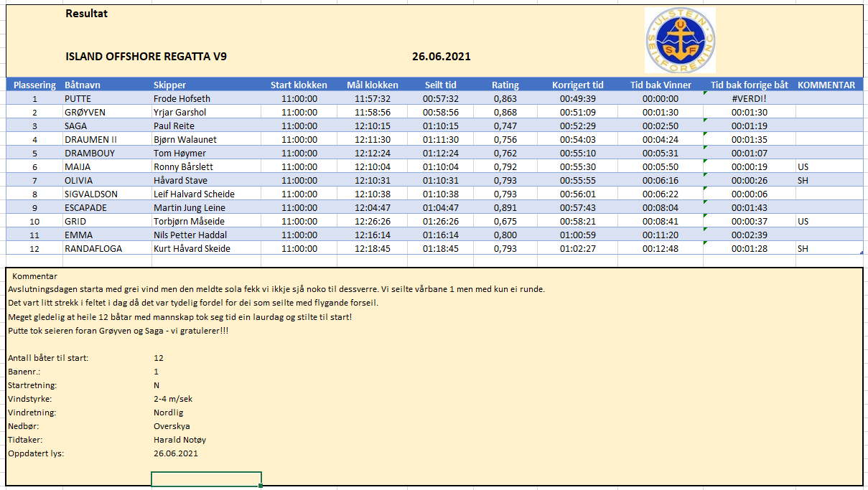Click the boat name PUTTE
Image resolution: width=868 pixels, height=490 pixels.
coord(78,98)
